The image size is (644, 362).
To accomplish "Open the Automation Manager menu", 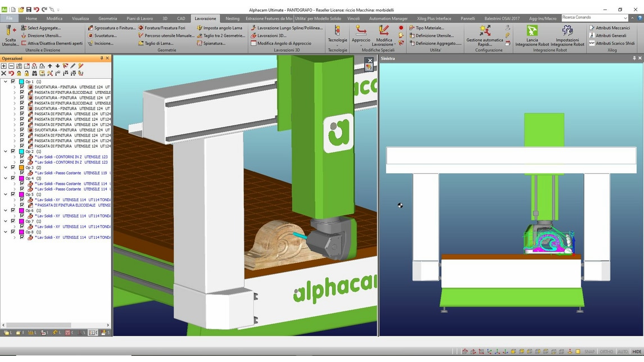I will point(388,18).
